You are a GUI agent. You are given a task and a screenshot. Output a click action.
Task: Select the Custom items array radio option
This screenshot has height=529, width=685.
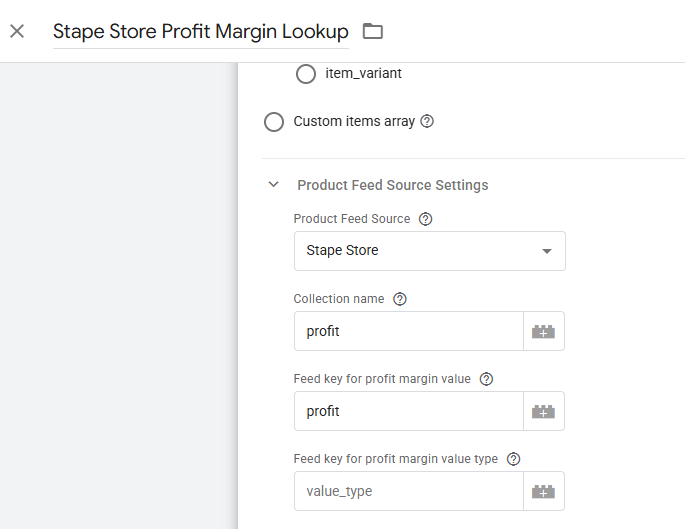(x=274, y=122)
